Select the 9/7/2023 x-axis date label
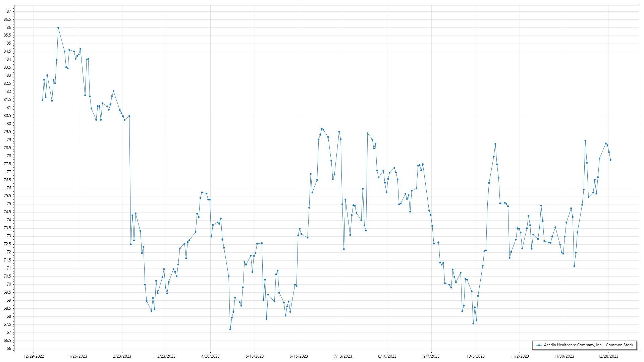 pyautogui.click(x=431, y=356)
